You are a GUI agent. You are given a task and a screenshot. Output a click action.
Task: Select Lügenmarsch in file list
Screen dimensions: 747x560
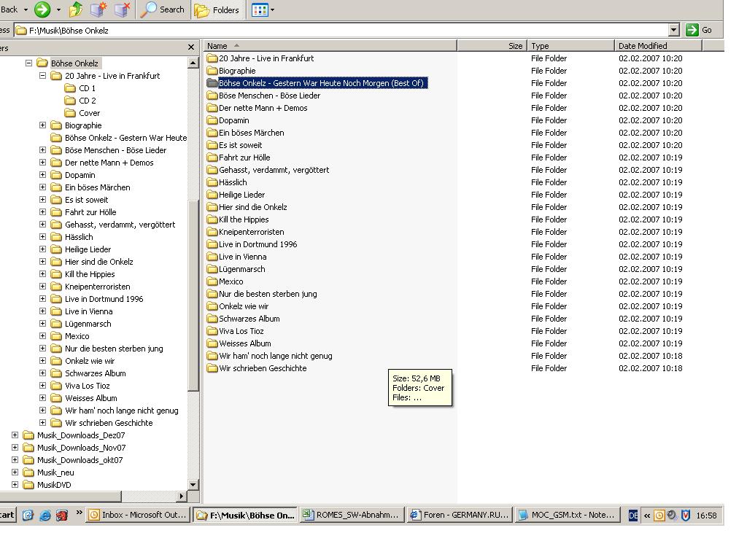(242, 269)
